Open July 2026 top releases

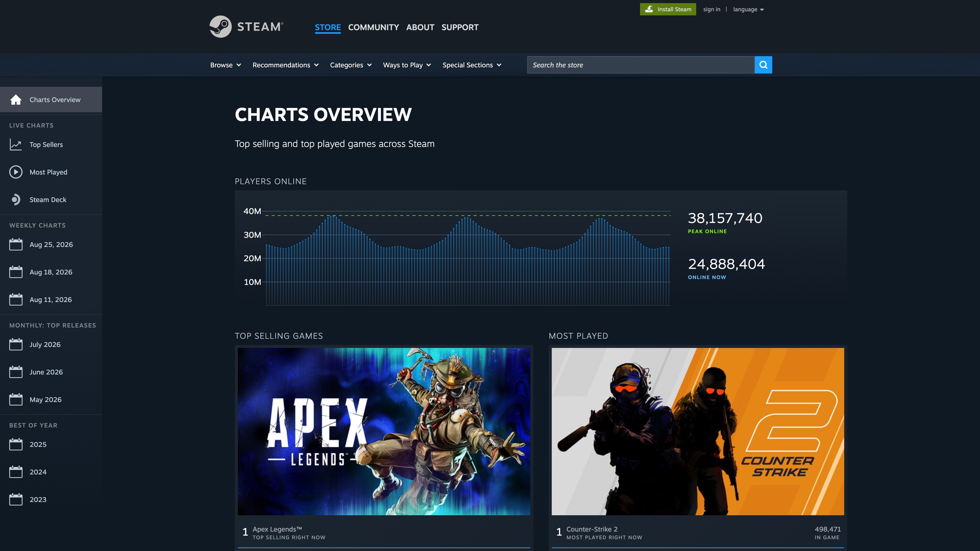coord(51,344)
